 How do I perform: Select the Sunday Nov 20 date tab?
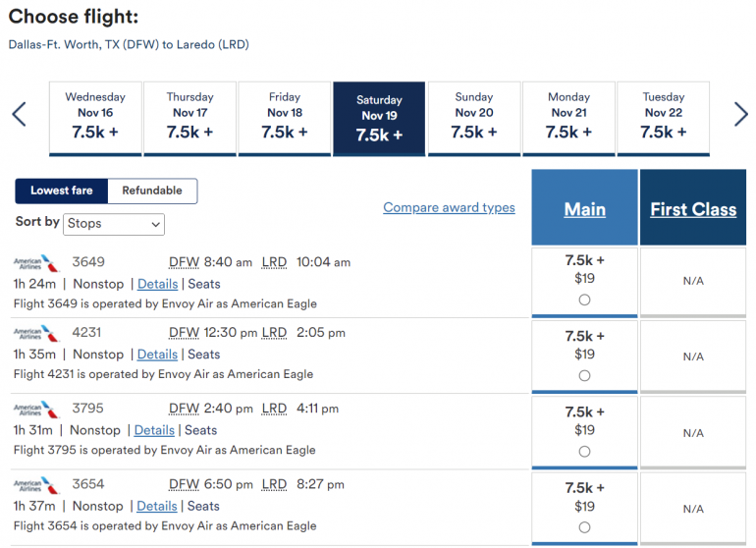[474, 118]
